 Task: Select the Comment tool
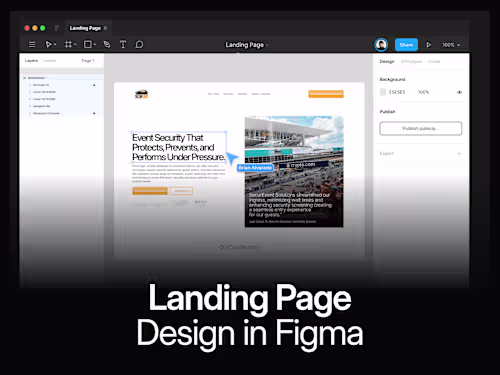click(x=139, y=44)
